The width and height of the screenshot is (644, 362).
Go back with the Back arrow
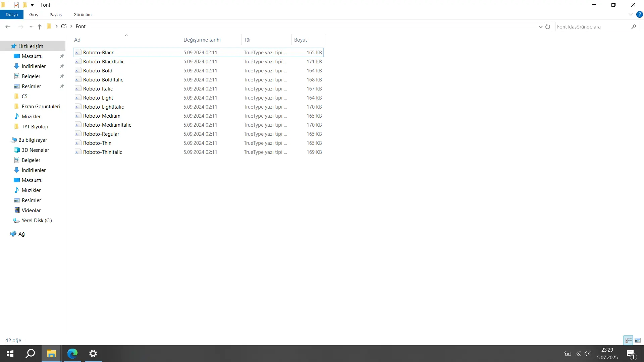click(8, 27)
